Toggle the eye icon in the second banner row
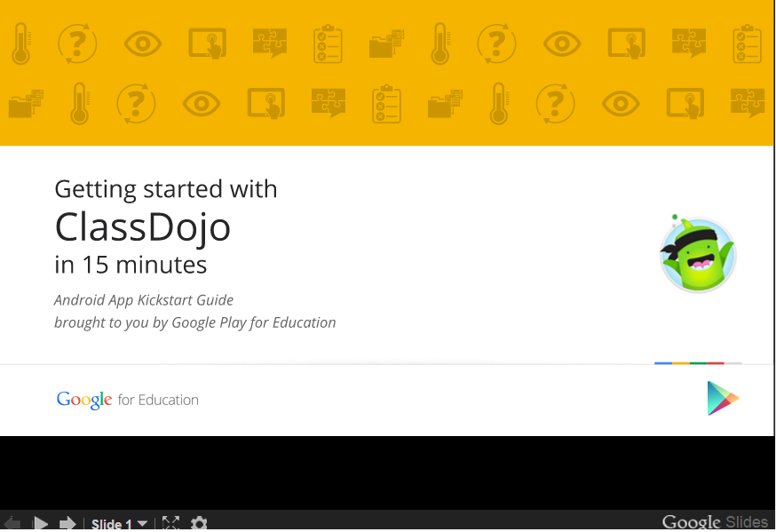 pos(201,103)
